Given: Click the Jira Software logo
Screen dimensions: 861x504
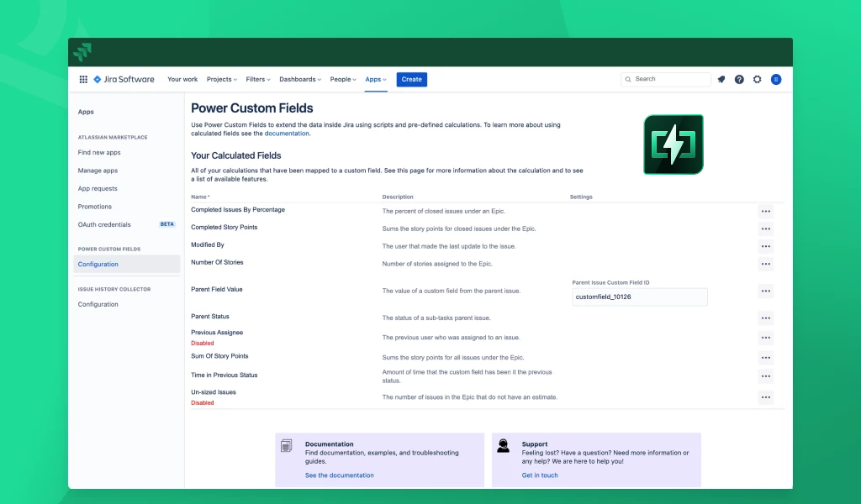Looking at the screenshot, I should (x=124, y=80).
